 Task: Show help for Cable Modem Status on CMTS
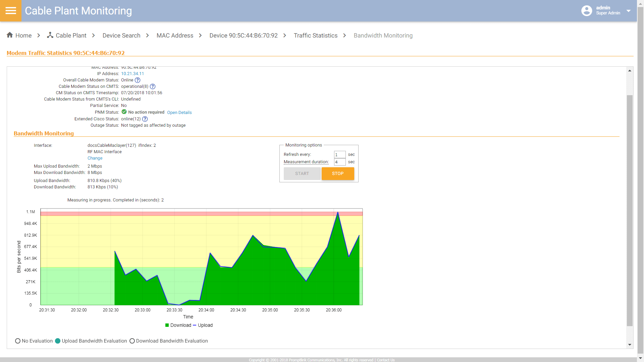[x=153, y=86]
